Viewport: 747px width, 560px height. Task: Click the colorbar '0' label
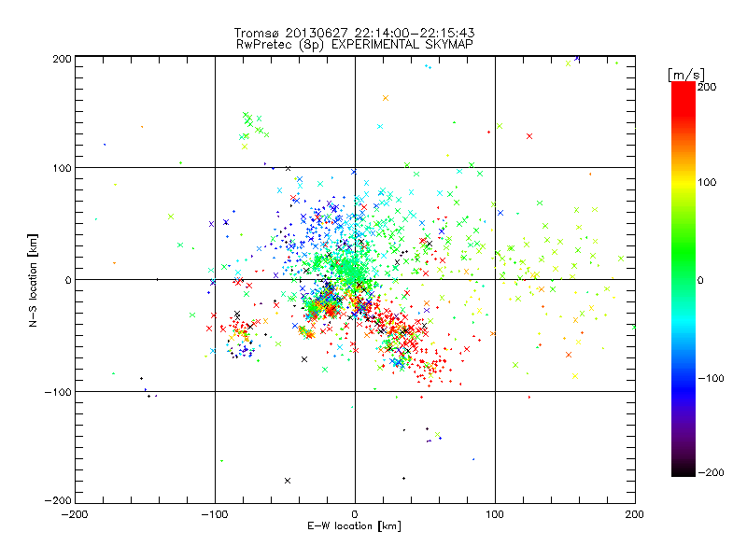point(700,280)
